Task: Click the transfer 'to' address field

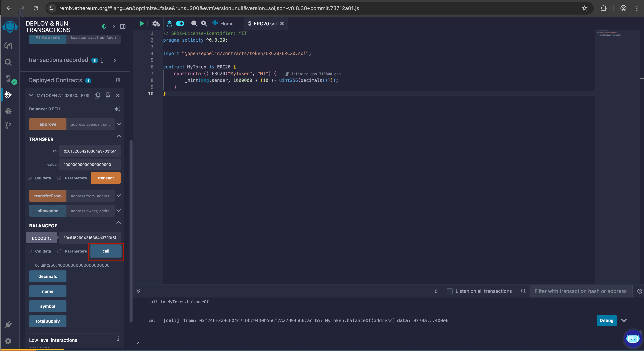Action: point(90,151)
